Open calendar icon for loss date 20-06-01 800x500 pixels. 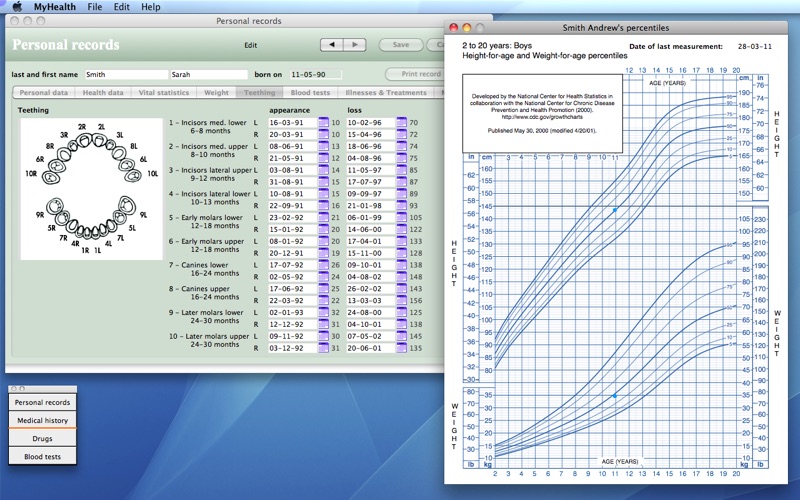point(402,348)
